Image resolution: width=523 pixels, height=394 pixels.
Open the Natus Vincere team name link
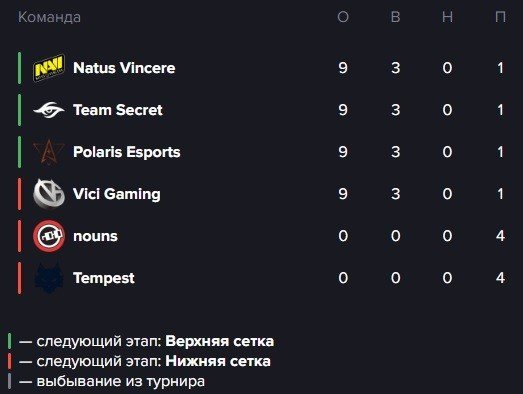[124, 68]
